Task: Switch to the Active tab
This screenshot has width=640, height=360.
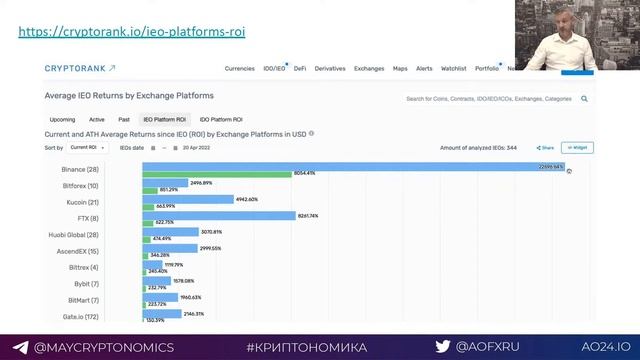Action: pyautogui.click(x=97, y=120)
